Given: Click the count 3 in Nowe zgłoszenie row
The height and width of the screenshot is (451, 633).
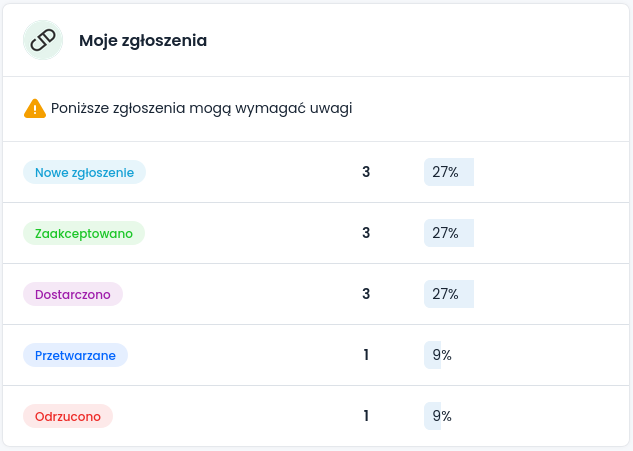Looking at the screenshot, I should tap(366, 172).
